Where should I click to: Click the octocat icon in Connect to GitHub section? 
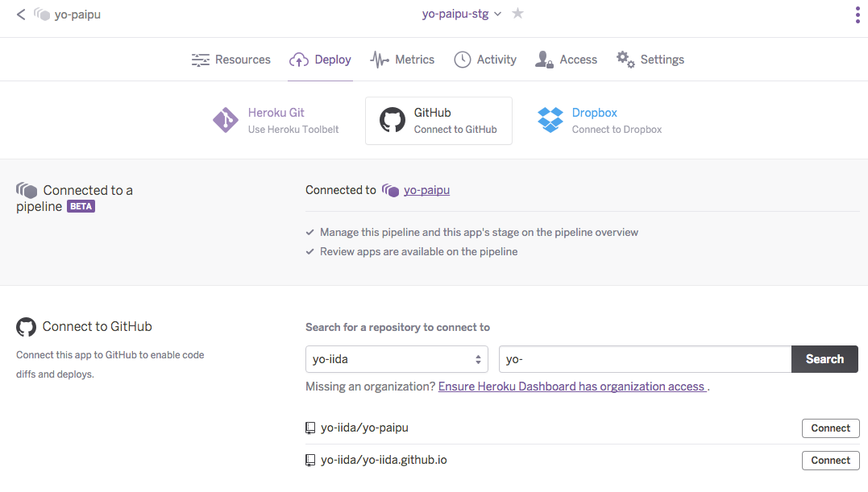pyautogui.click(x=26, y=327)
